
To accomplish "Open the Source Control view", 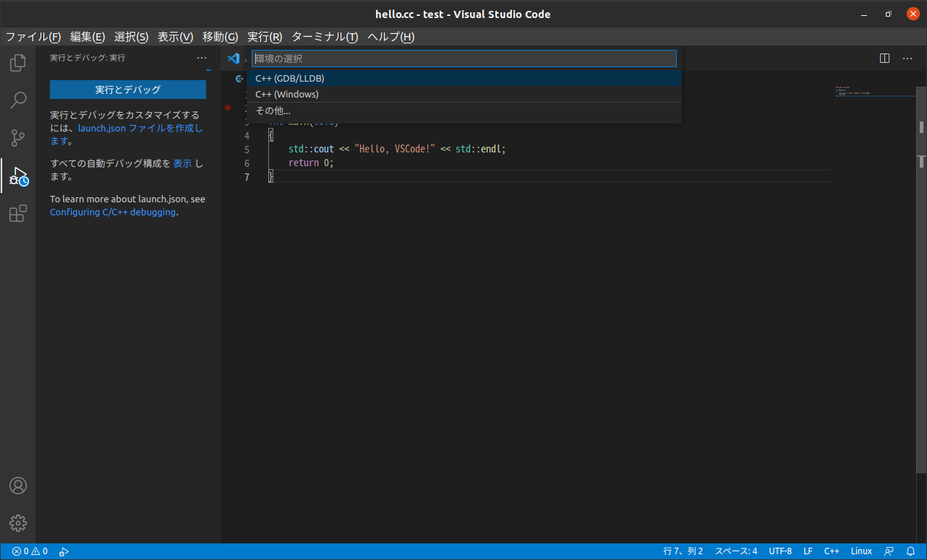I will pos(18,137).
